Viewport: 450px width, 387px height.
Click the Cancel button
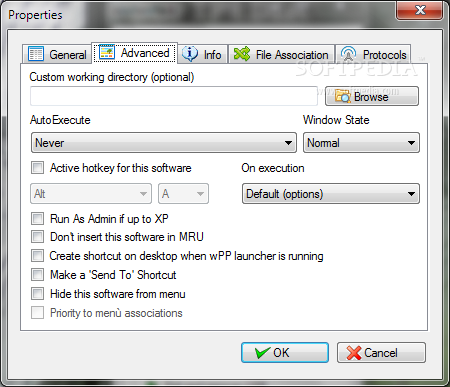pos(381,352)
